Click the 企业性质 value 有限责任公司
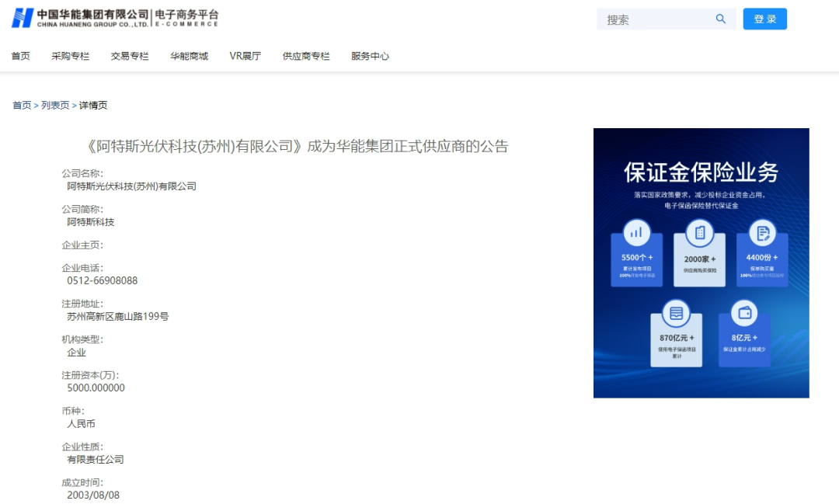Screen dimensions: 839x504 (x=96, y=460)
